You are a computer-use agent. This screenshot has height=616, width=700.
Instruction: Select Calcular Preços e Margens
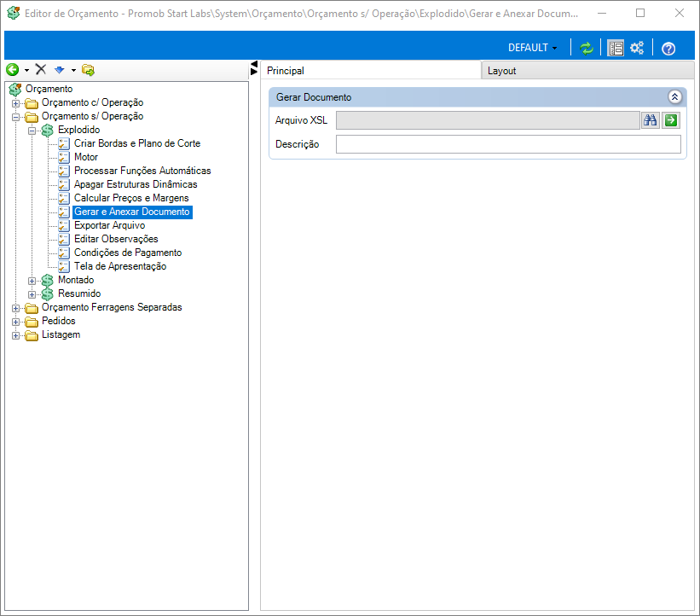click(x=131, y=198)
